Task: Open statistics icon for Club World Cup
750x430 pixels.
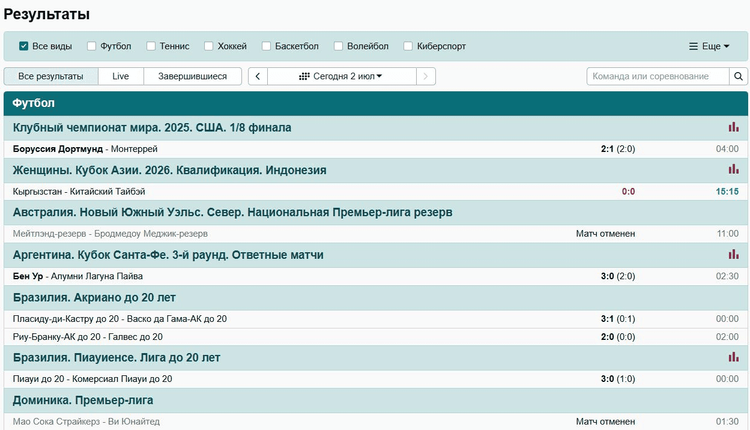Action: tap(733, 128)
